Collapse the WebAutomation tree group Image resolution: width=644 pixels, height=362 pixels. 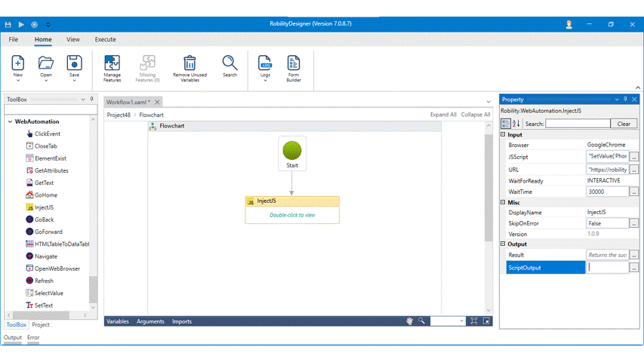point(10,121)
